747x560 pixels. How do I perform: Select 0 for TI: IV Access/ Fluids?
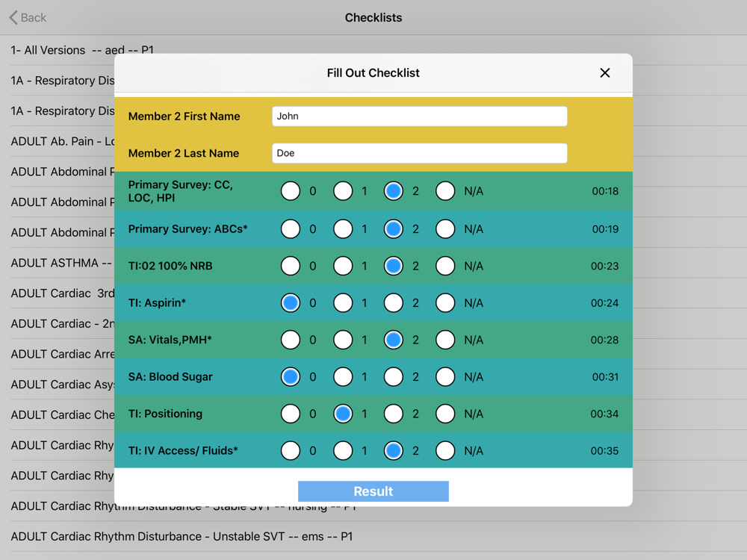pos(291,450)
